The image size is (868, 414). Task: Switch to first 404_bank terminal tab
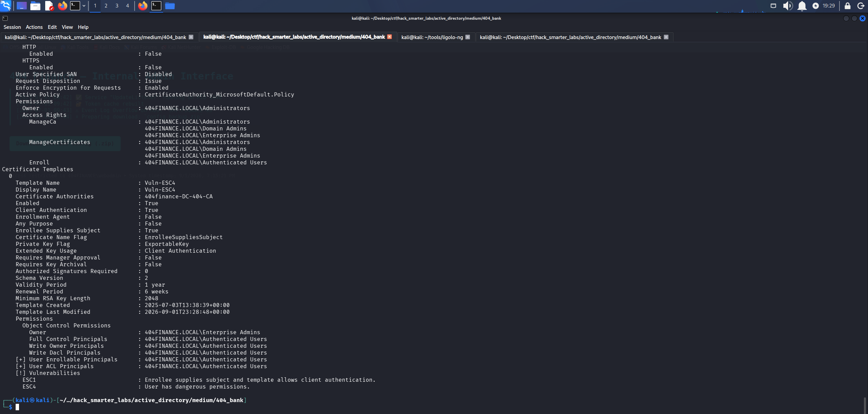point(96,37)
